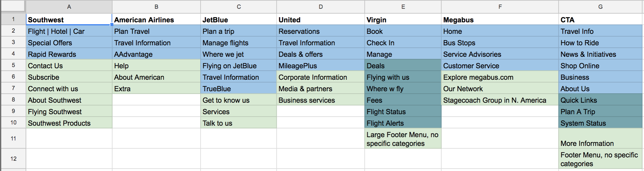Click the Where we jet cell

tap(238, 54)
